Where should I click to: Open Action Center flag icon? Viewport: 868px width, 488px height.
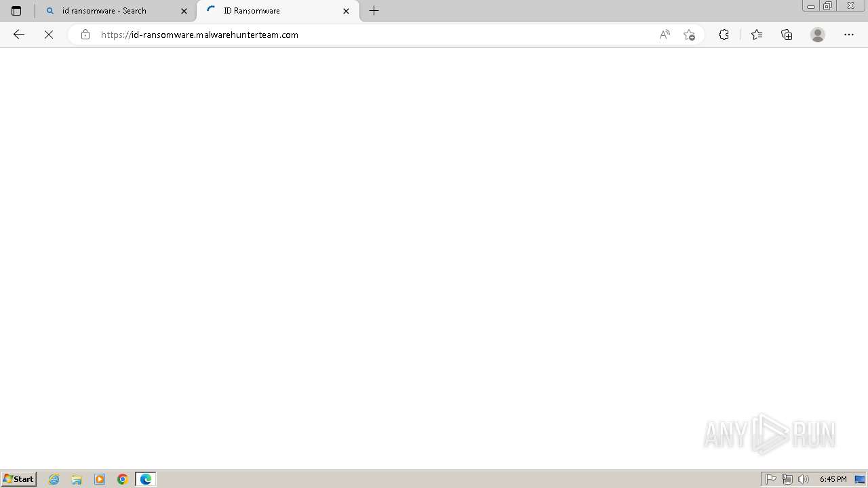point(771,479)
